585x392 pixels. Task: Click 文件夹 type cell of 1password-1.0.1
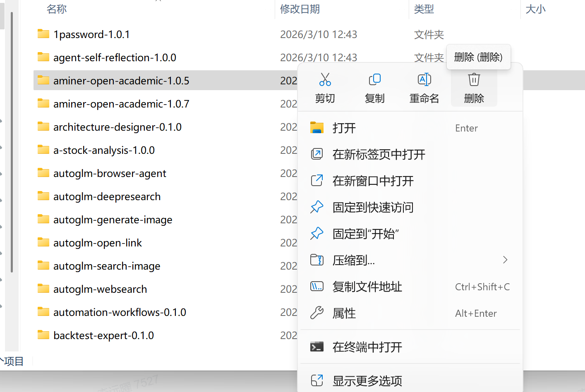[429, 34]
